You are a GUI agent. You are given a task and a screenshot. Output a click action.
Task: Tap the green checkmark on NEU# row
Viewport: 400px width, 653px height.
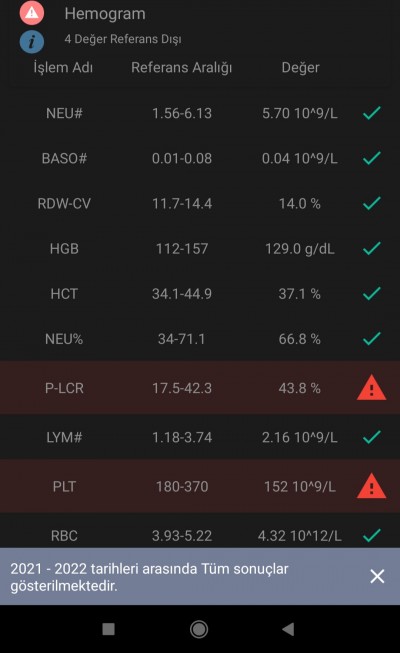click(x=371, y=112)
